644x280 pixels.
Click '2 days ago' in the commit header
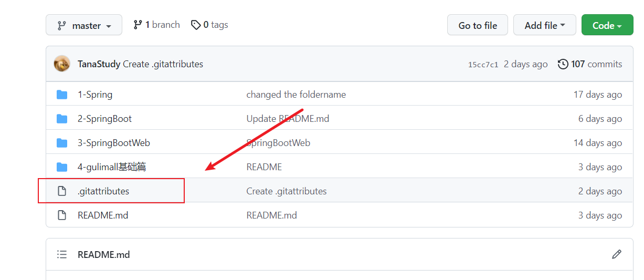525,64
